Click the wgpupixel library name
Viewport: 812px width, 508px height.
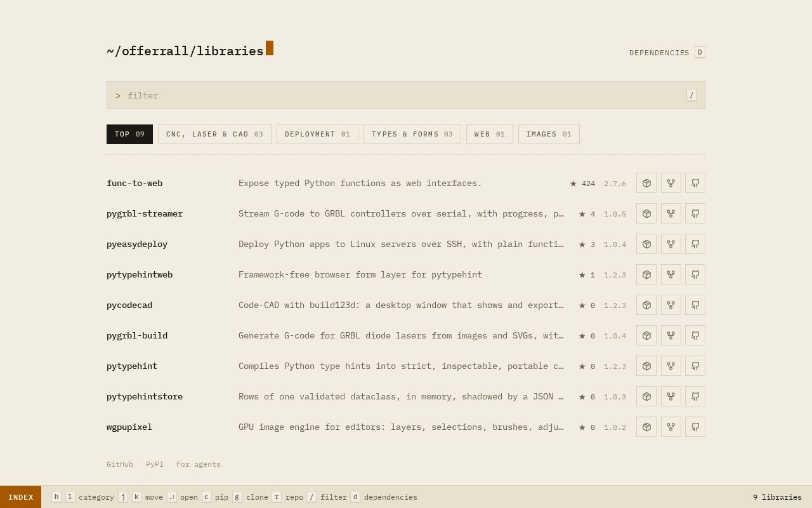[129, 427]
